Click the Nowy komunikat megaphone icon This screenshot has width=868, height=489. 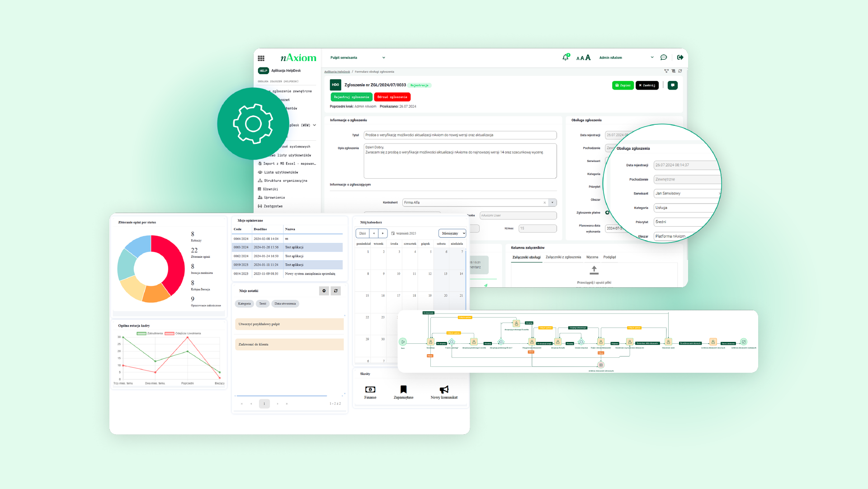(444, 390)
